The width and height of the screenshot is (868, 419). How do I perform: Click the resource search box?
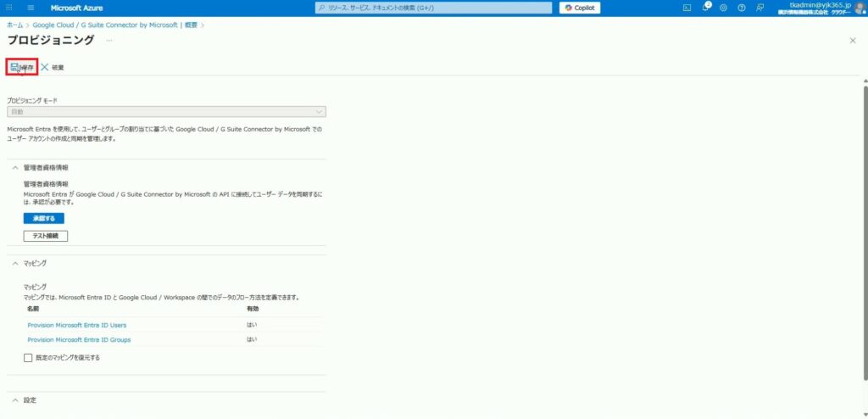click(432, 8)
